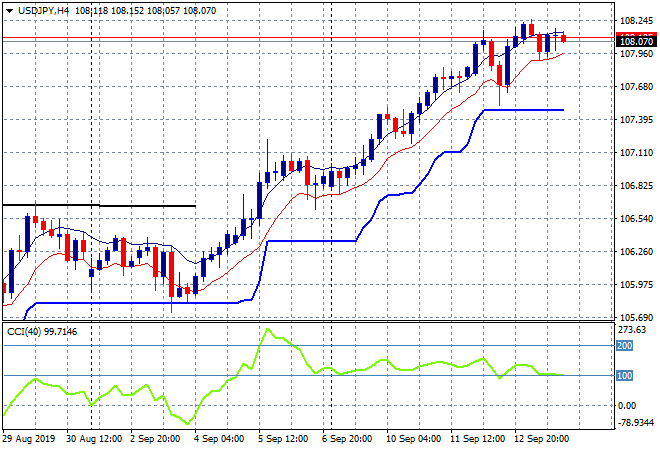
Task: Click the CCI(40) 99.7146 indicator label
Action: point(42,332)
